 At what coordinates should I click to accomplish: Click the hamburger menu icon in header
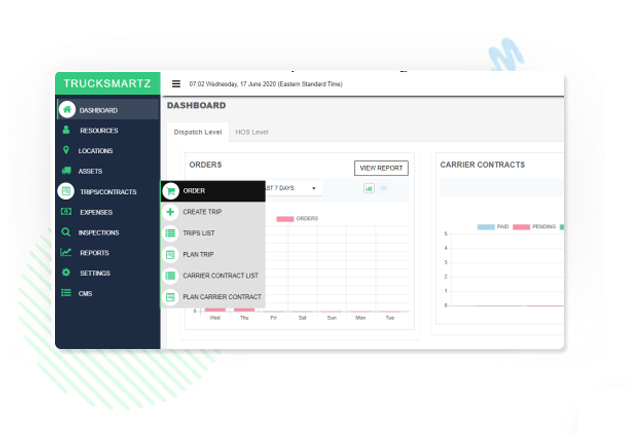176,85
